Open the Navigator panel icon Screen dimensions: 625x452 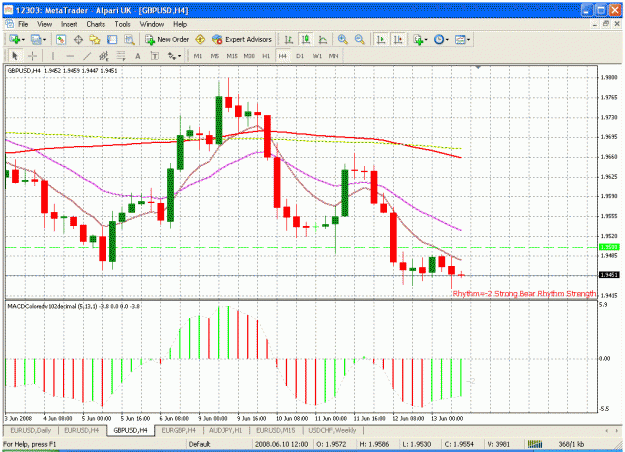(95, 39)
